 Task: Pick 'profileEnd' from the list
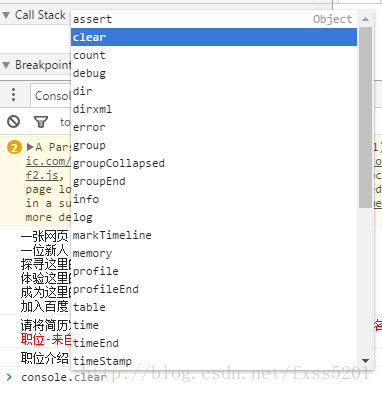point(214,289)
